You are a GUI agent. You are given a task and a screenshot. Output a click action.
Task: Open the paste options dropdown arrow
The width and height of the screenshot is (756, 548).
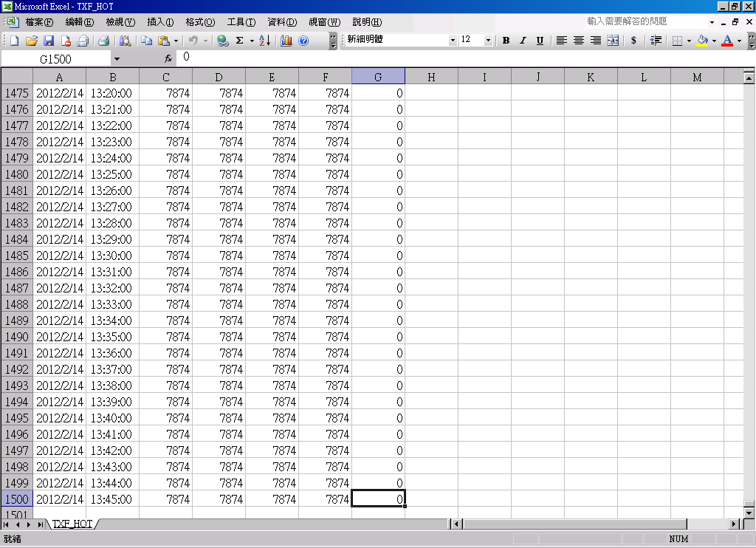pos(176,41)
